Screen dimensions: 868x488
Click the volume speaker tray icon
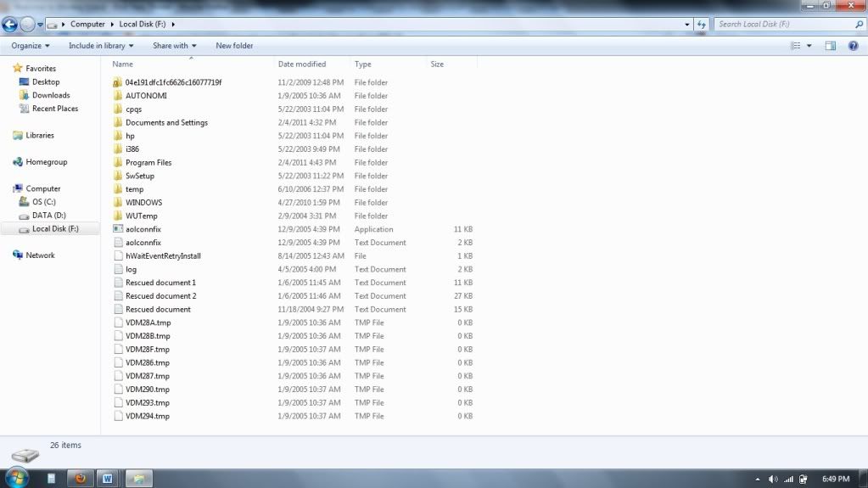click(x=773, y=479)
